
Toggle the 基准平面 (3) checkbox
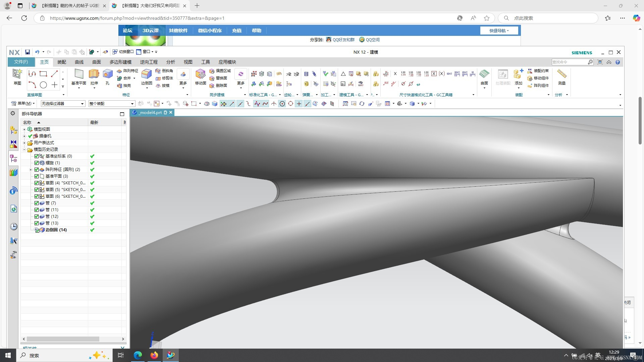click(37, 176)
